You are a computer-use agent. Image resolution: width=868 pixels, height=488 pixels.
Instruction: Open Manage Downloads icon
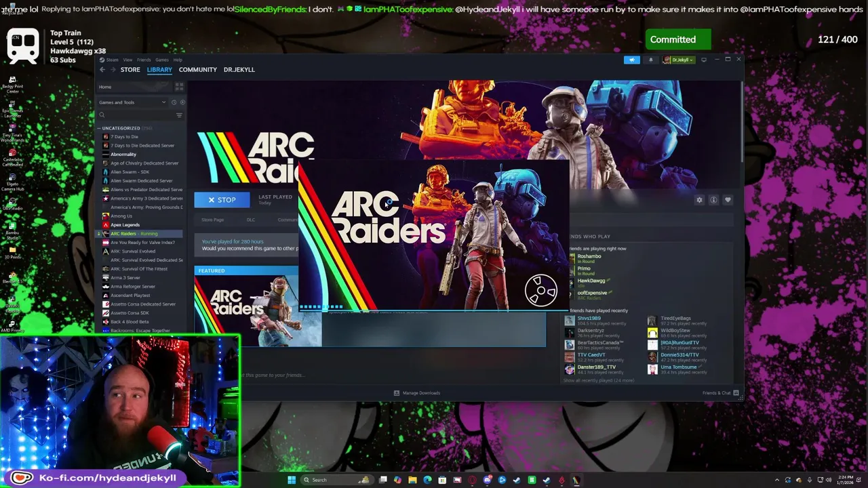point(397,393)
